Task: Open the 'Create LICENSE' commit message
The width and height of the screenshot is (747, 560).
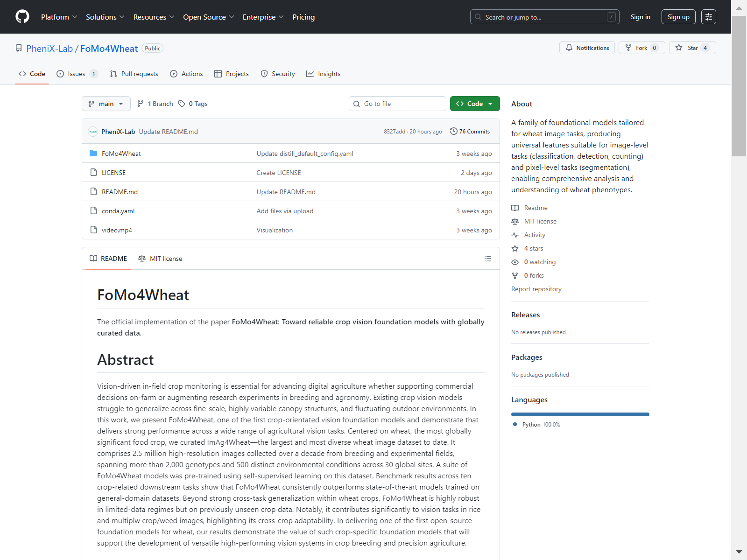Action: [279, 173]
